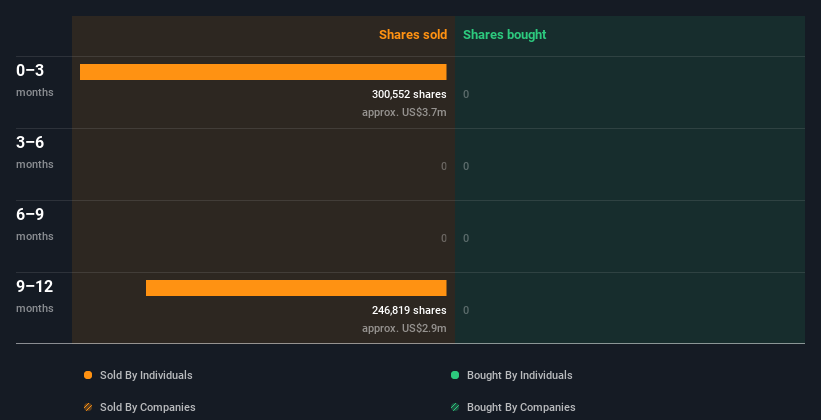This screenshot has width=821, height=420.
Task: Click the Shares bought column header
Action: (504, 35)
